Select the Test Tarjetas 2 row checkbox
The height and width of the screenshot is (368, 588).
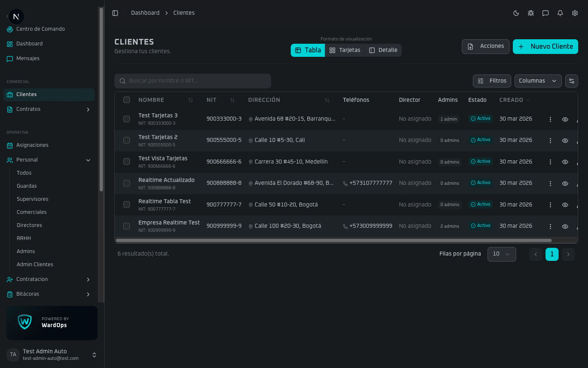[x=127, y=140]
